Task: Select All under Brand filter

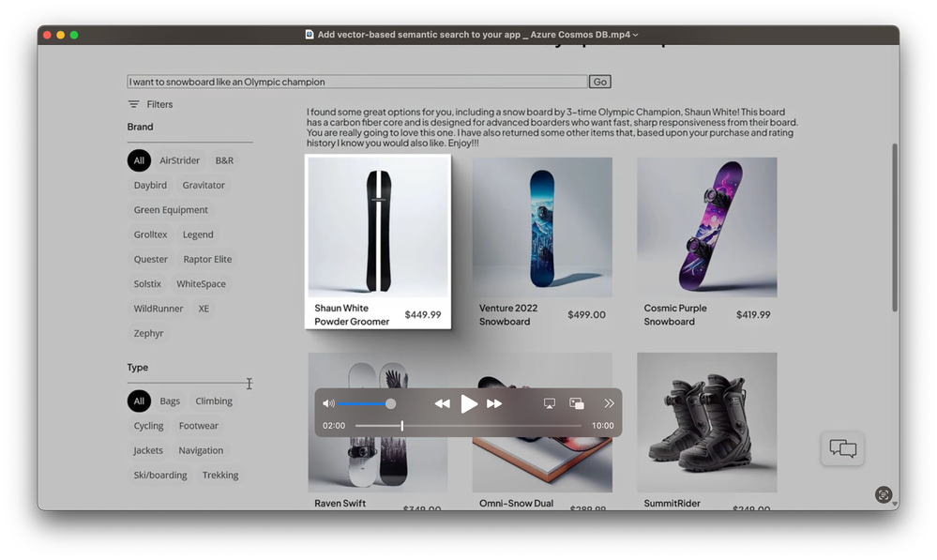Action: 139,160
